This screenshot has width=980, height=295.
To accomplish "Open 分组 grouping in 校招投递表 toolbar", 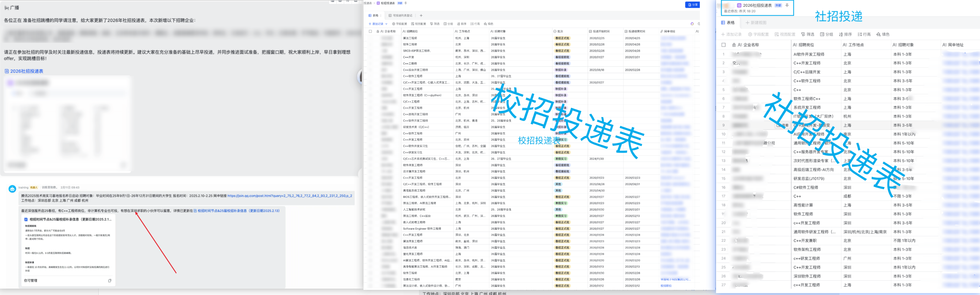I will click(x=448, y=24).
